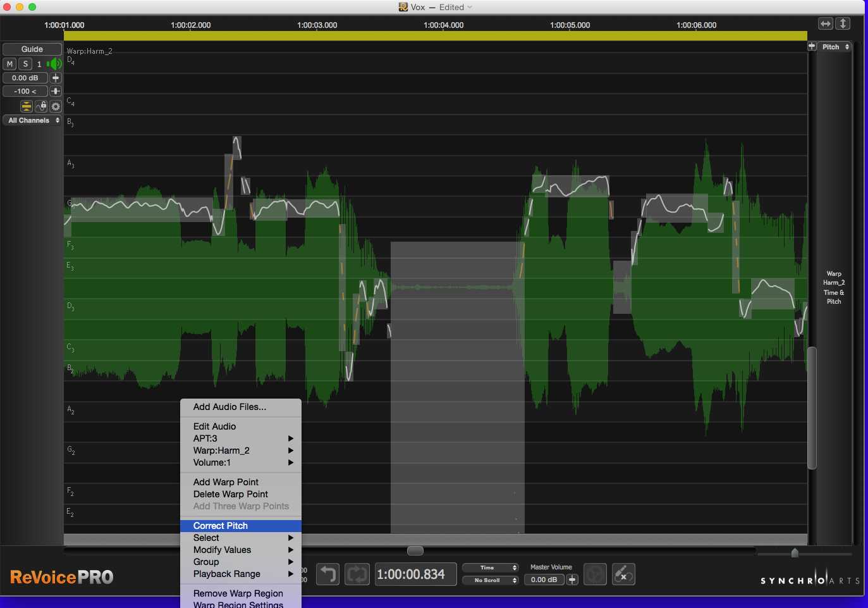
Task: Click the zoom slider handle at bottom right
Action: [x=795, y=553]
